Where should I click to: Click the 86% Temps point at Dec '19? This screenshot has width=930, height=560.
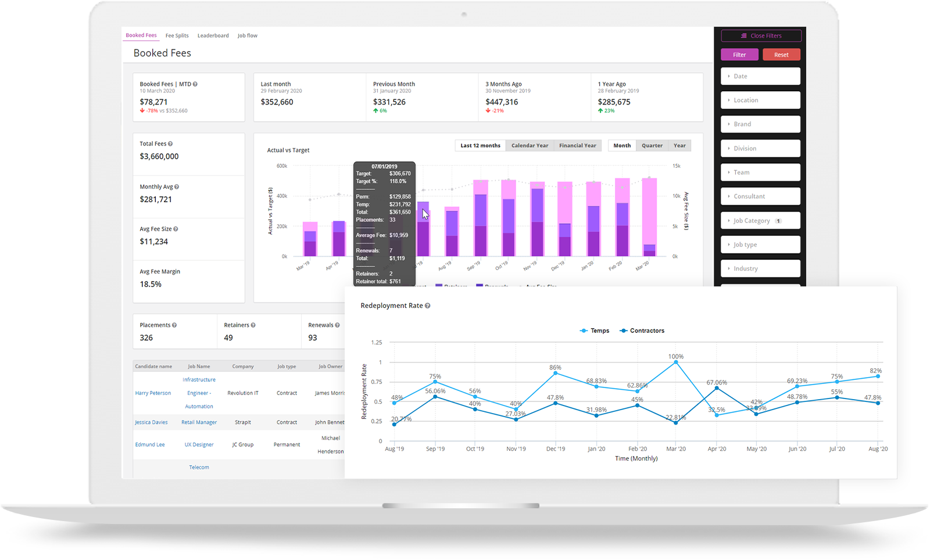point(556,374)
